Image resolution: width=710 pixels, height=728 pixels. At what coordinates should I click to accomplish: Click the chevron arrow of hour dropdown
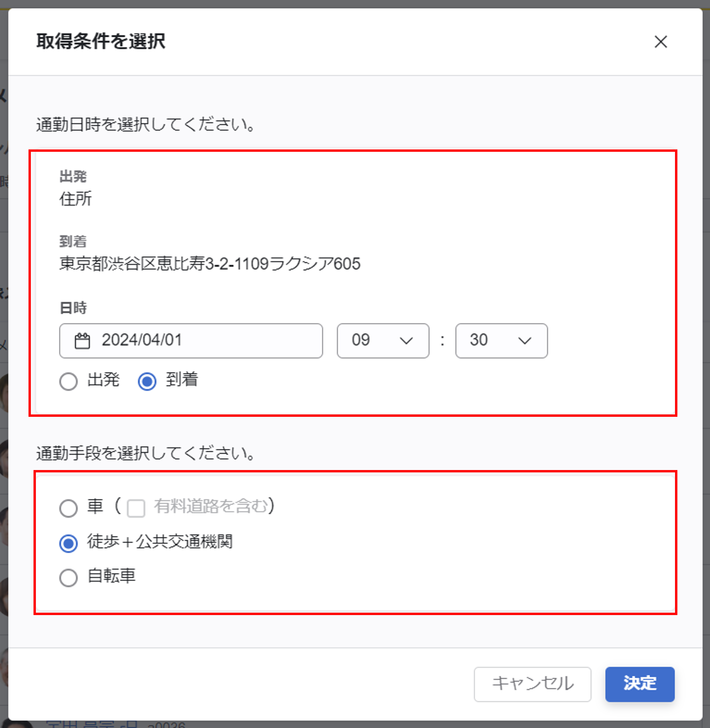click(x=406, y=341)
